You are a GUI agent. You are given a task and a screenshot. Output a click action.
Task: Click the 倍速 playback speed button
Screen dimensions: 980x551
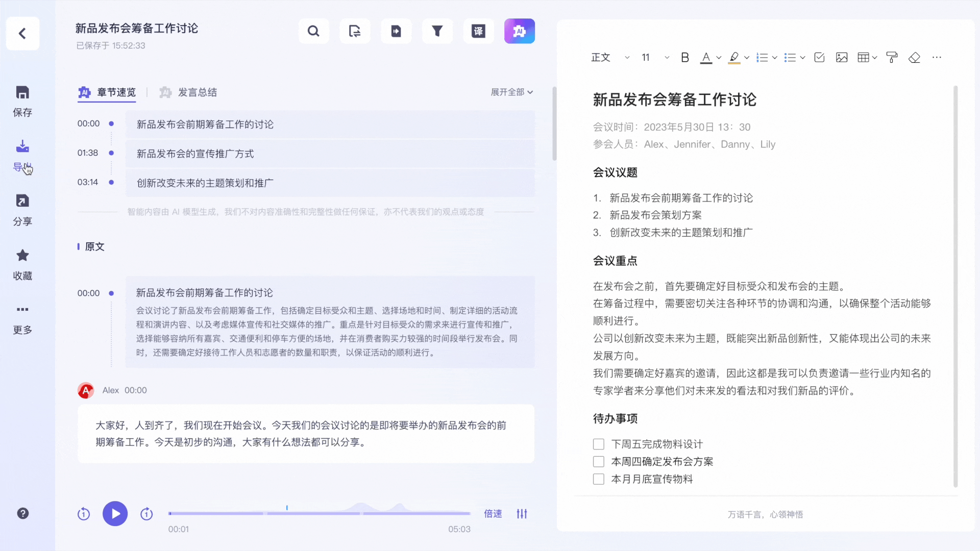(492, 514)
